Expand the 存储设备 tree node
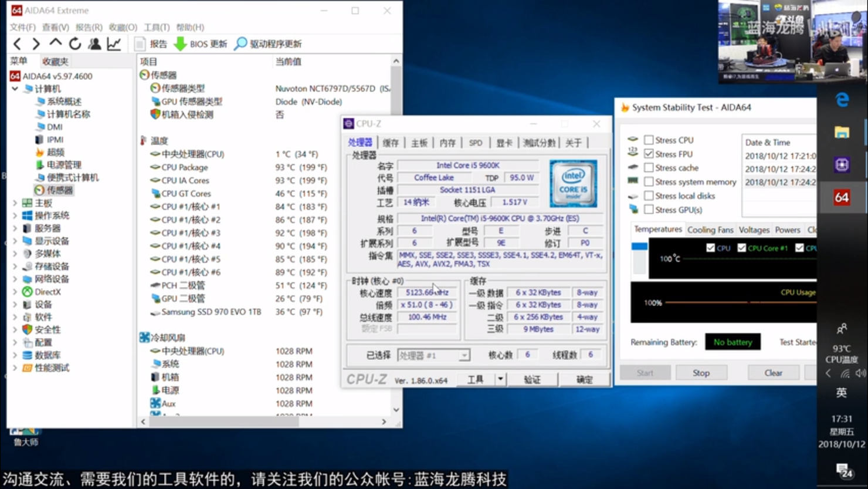This screenshot has height=489, width=868. coord(15,267)
